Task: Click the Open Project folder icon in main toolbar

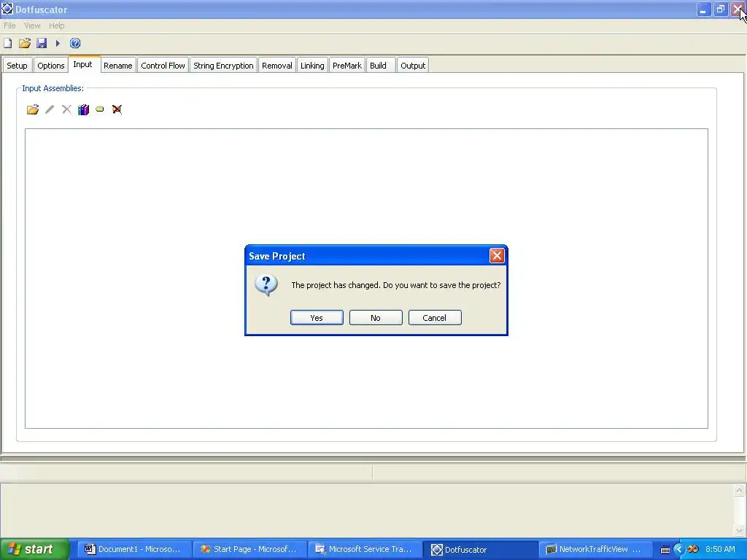Action: (x=25, y=43)
